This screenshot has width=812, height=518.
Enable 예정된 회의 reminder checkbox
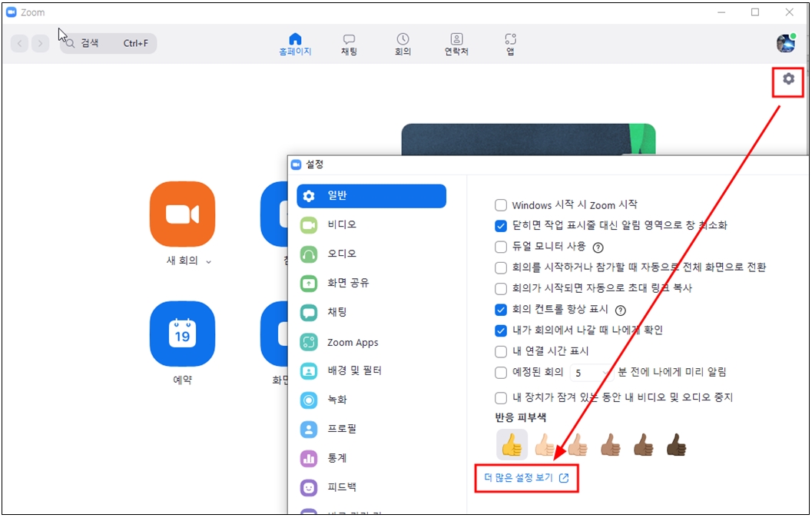501,373
